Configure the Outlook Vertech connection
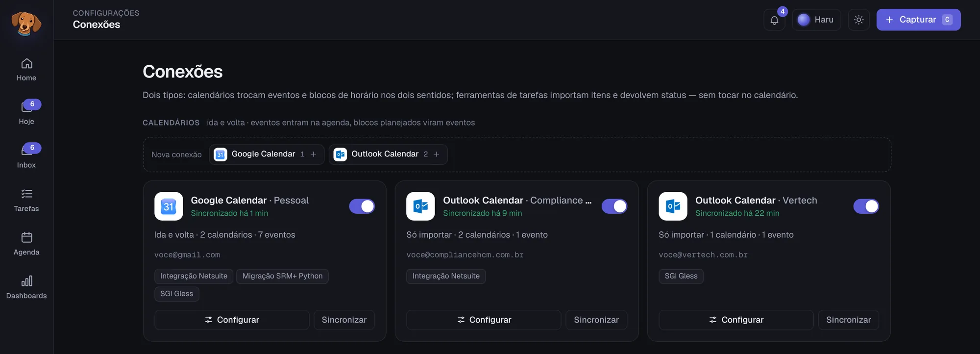Viewport: 980px width, 354px height. click(736, 320)
